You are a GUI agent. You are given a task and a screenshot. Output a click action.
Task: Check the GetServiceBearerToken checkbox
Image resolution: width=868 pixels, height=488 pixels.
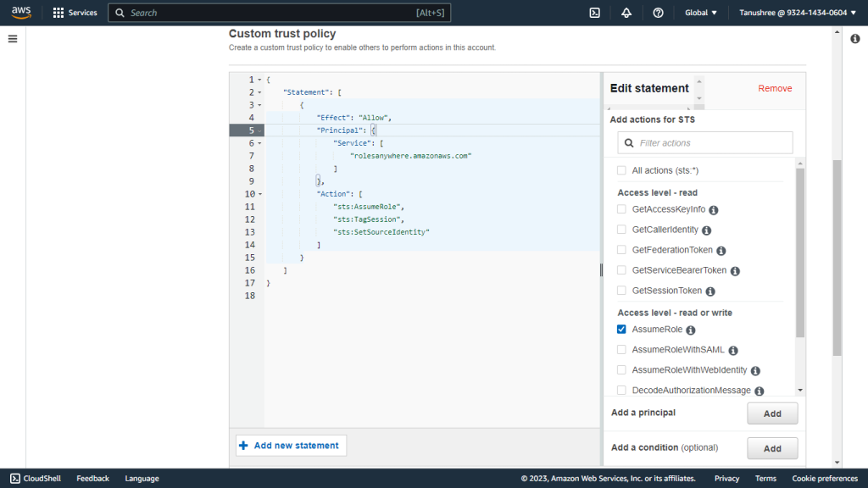click(621, 270)
